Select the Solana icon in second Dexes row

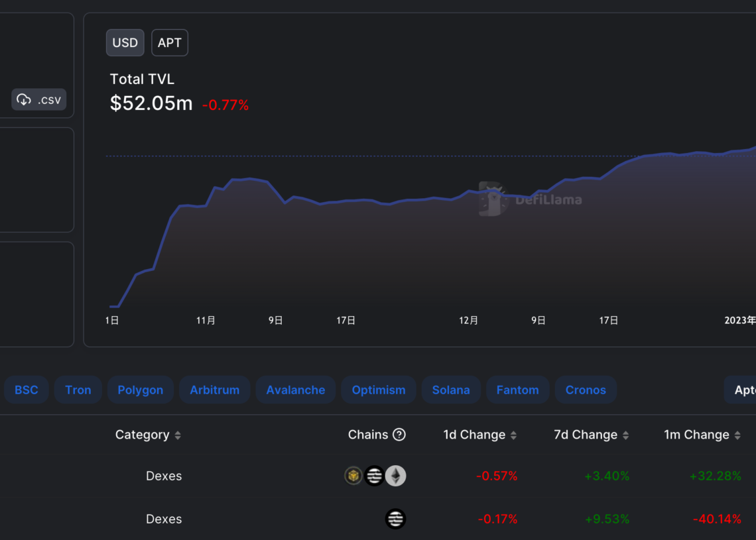pos(395,519)
